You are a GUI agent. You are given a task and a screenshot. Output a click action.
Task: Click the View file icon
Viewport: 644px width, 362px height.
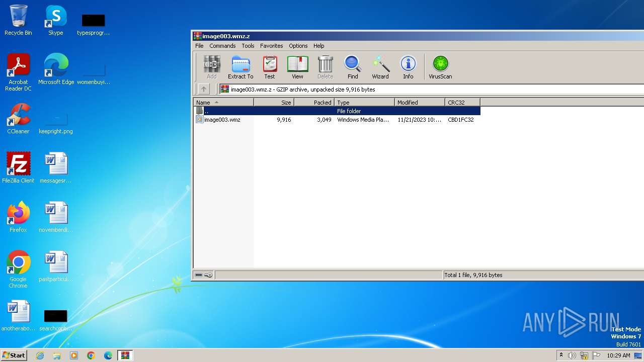(297, 67)
